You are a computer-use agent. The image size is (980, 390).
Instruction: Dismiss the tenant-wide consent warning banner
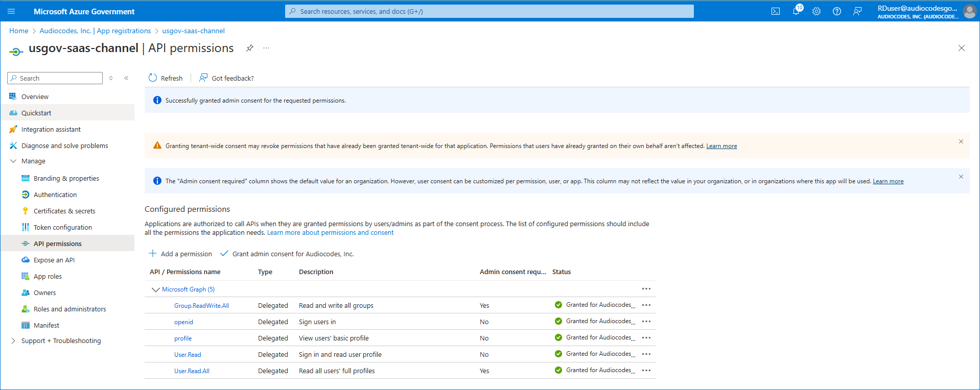tap(961, 141)
